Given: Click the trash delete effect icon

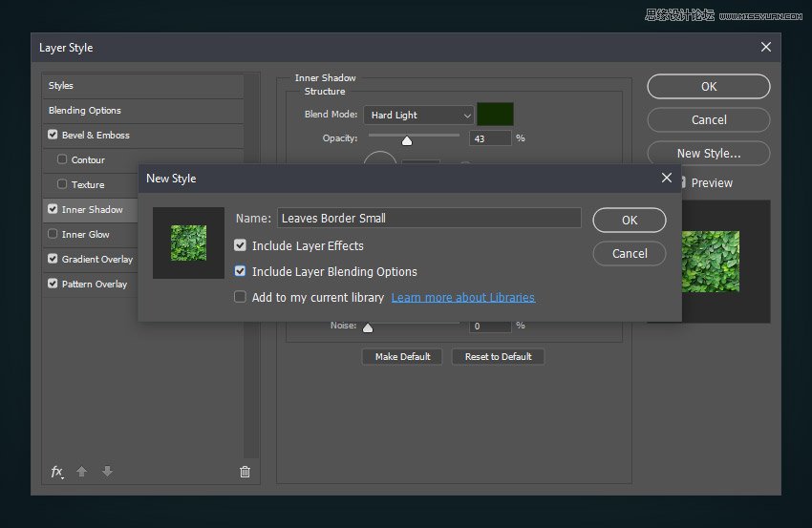Looking at the screenshot, I should pyautogui.click(x=245, y=472).
